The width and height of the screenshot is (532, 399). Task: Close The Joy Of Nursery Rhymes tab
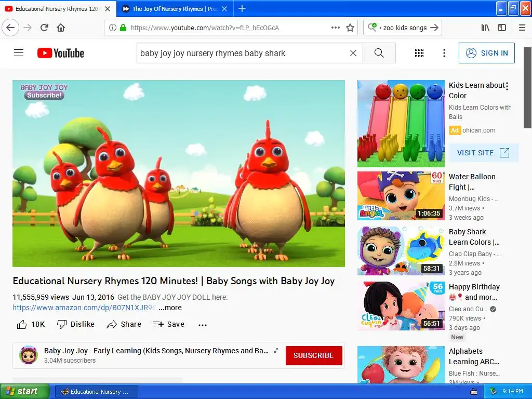point(224,9)
